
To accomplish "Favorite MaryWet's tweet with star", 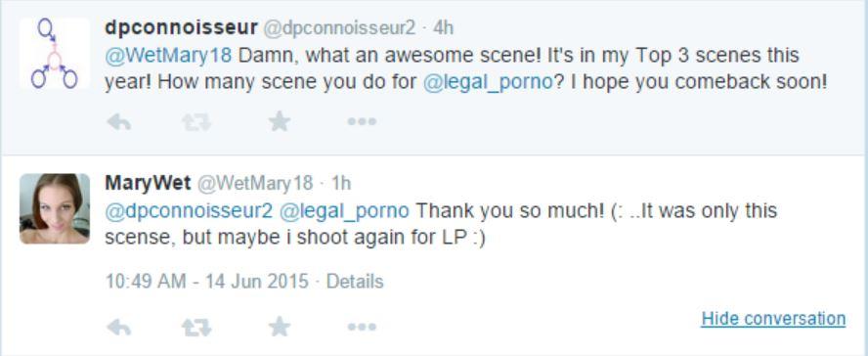I will pyautogui.click(x=280, y=328).
